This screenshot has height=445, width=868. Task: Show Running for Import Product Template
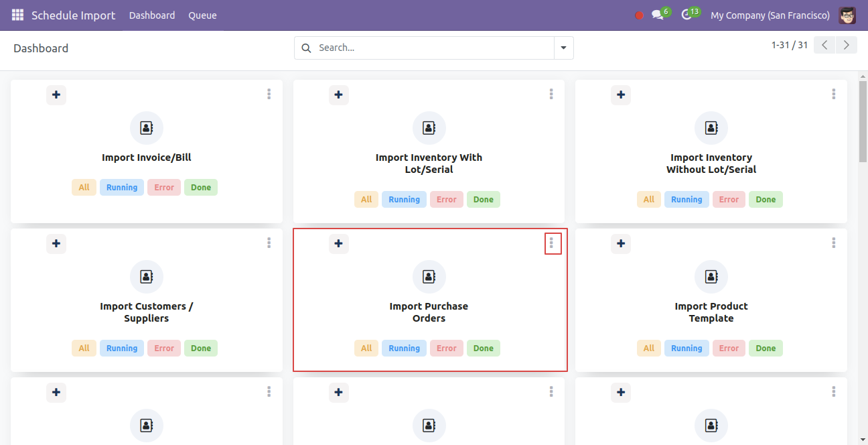[687, 348]
